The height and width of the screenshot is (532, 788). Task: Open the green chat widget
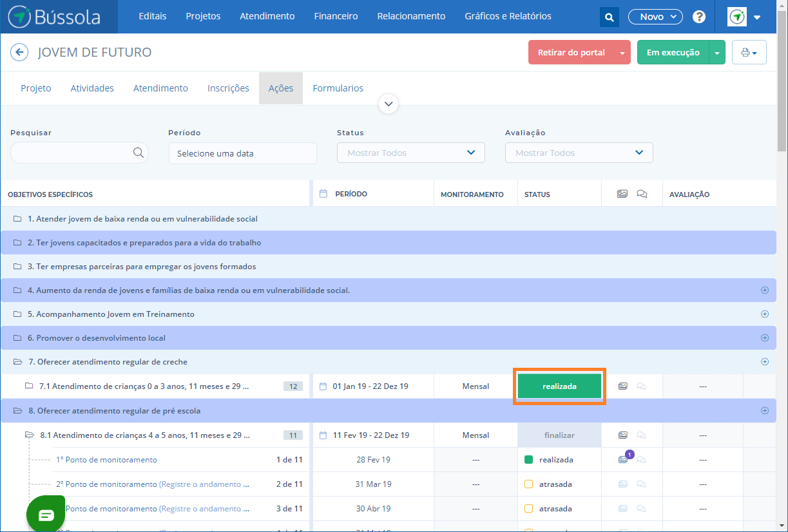point(46,514)
